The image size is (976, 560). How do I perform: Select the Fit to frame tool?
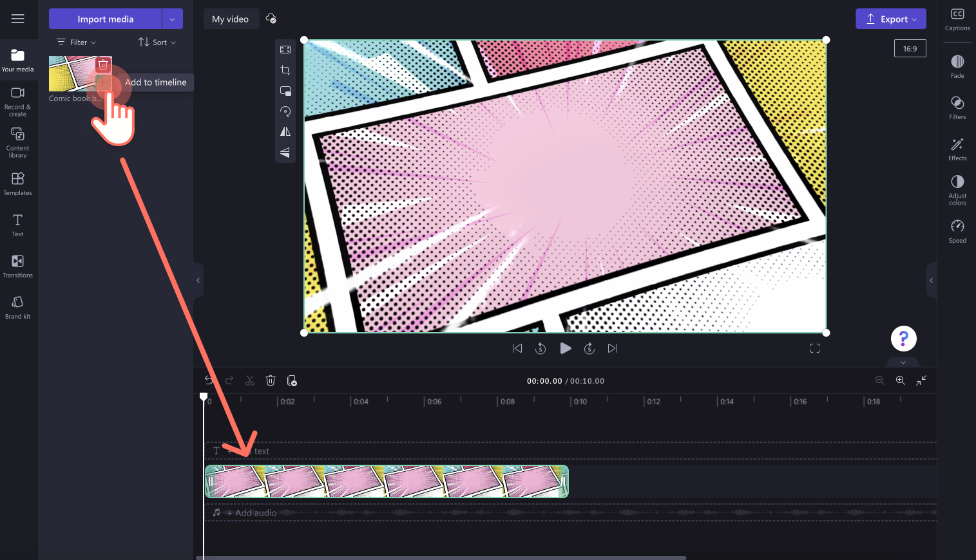coord(285,50)
